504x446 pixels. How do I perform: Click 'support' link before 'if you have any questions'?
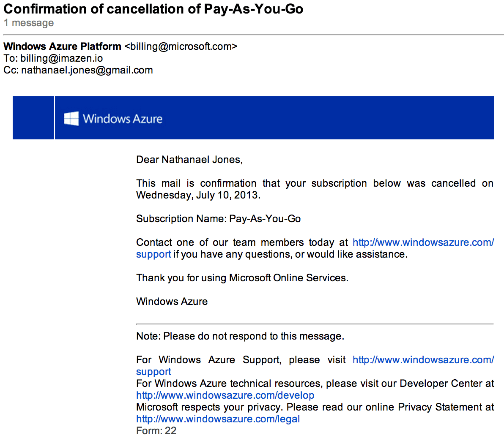pos(153,254)
